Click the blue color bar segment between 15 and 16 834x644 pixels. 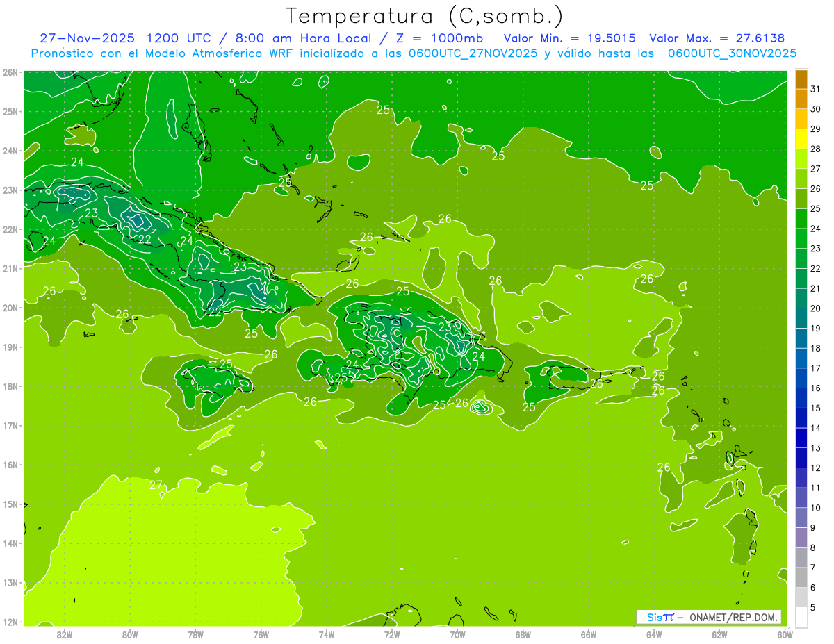802,397
